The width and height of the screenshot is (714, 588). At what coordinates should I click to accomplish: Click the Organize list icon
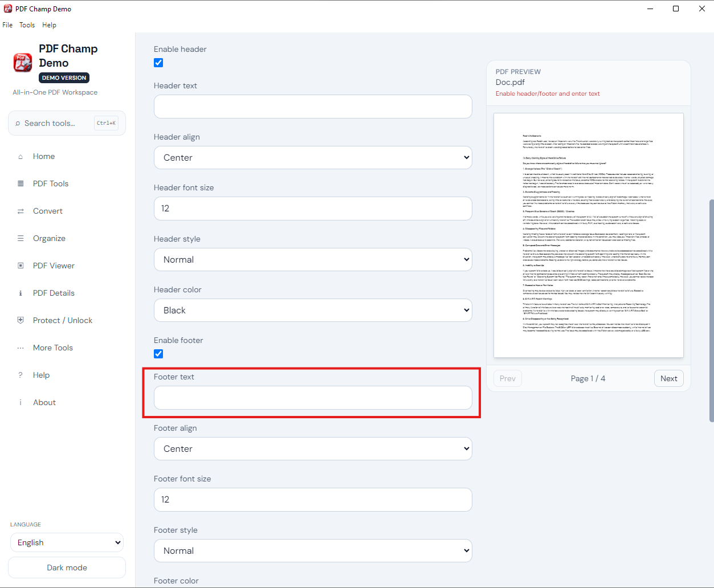tap(21, 238)
